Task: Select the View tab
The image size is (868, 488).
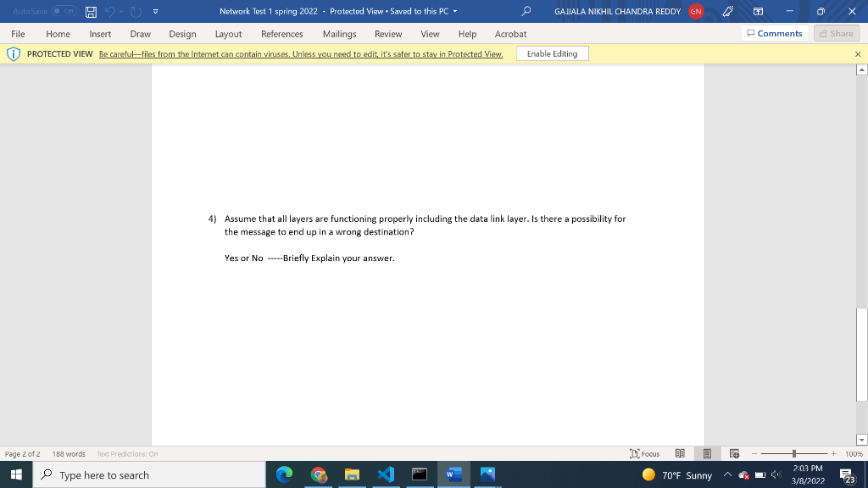Action: [430, 34]
